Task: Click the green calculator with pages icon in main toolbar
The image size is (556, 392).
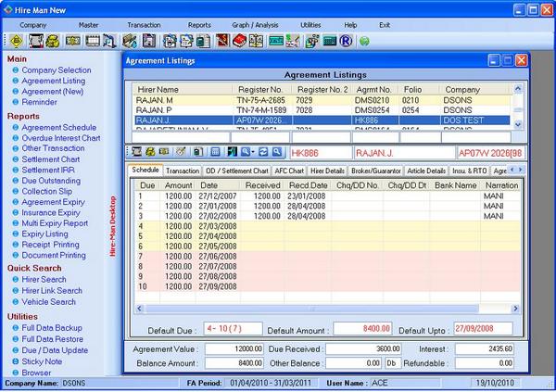Action: pos(204,41)
